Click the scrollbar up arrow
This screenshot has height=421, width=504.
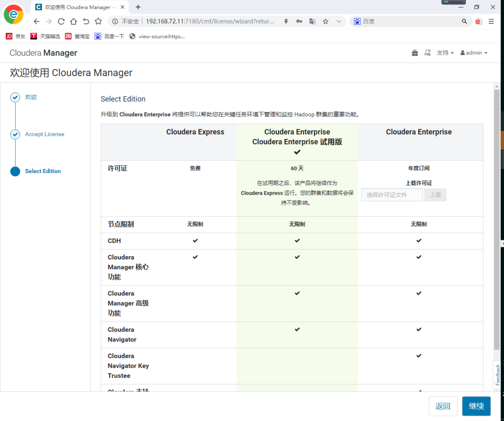(x=497, y=86)
